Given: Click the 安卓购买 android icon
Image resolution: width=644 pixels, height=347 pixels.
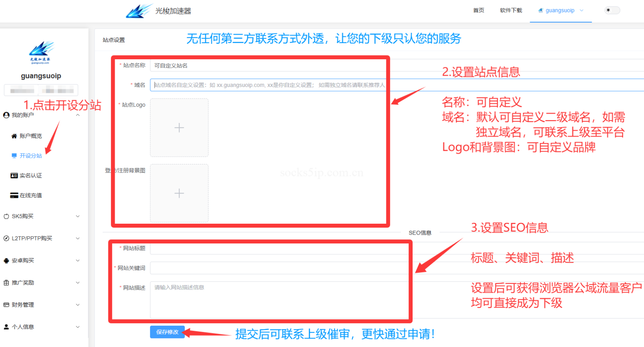Looking at the screenshot, I should pos(6,261).
